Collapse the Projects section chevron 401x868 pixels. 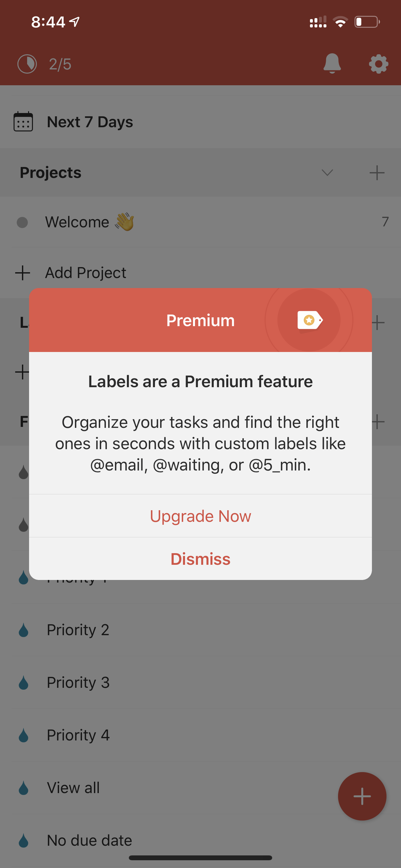pyautogui.click(x=327, y=172)
